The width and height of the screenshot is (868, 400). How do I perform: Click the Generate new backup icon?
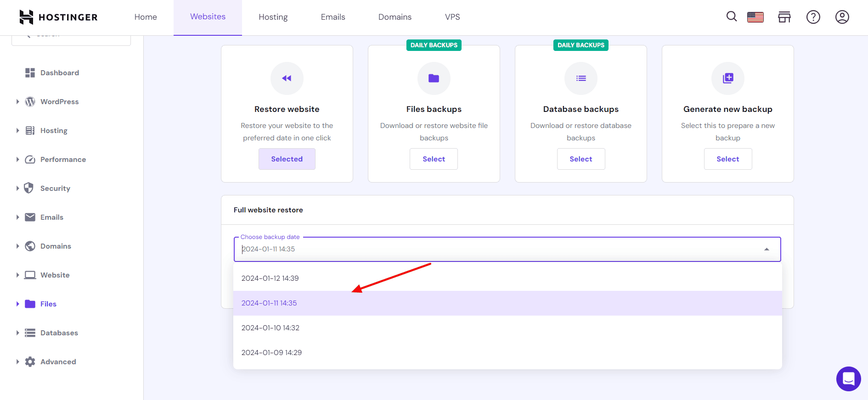[x=727, y=78]
